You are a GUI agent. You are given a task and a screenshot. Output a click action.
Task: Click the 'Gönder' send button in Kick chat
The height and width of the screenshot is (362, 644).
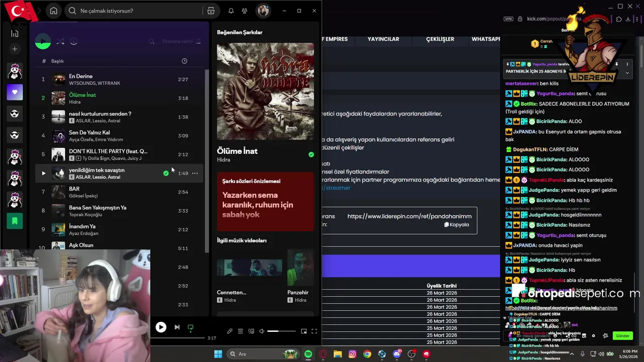pyautogui.click(x=622, y=336)
